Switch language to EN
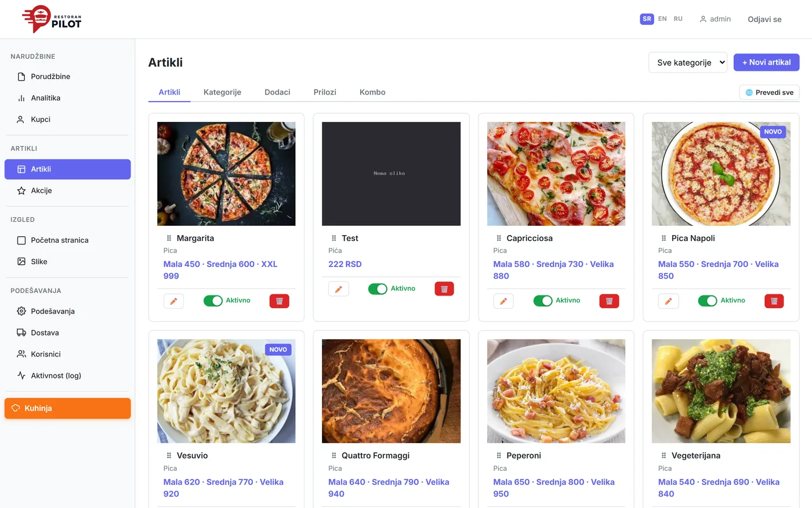Viewport: 812px width, 508px height. (662, 19)
